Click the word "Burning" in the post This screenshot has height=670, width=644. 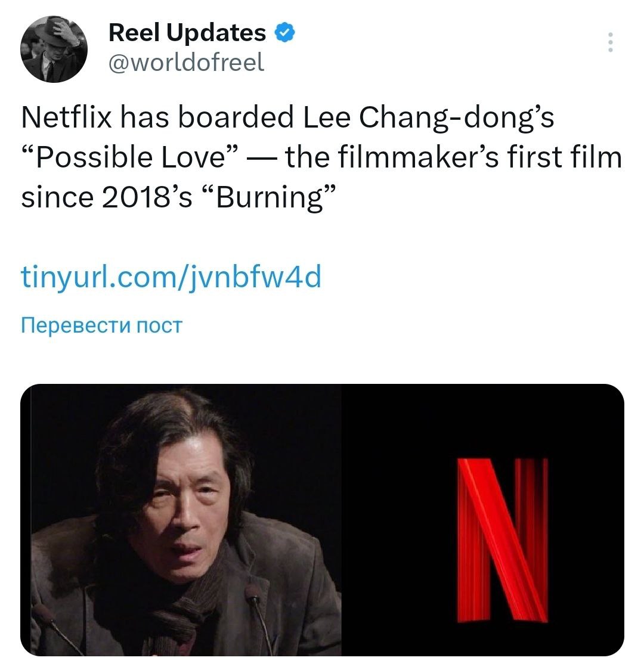click(x=268, y=197)
